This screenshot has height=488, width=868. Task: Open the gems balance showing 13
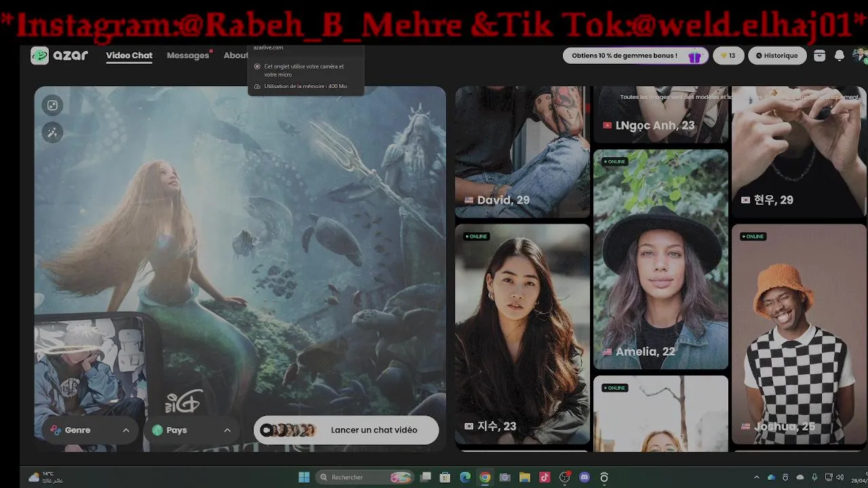pos(728,56)
